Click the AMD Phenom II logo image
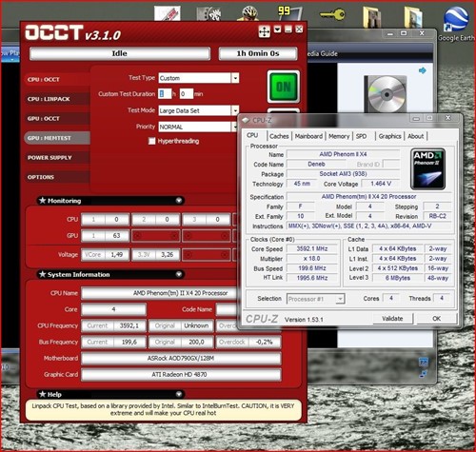The image size is (476, 452). click(x=427, y=168)
